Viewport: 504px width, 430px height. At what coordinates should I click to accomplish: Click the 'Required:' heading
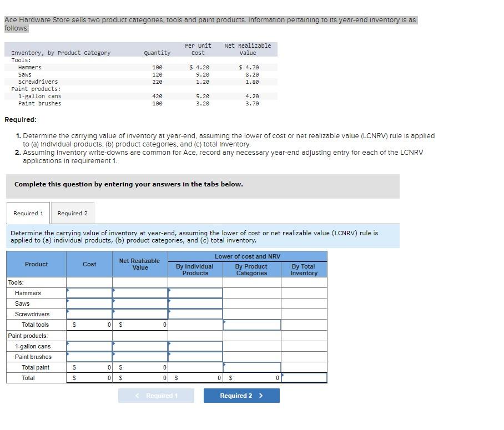pyautogui.click(x=21, y=119)
